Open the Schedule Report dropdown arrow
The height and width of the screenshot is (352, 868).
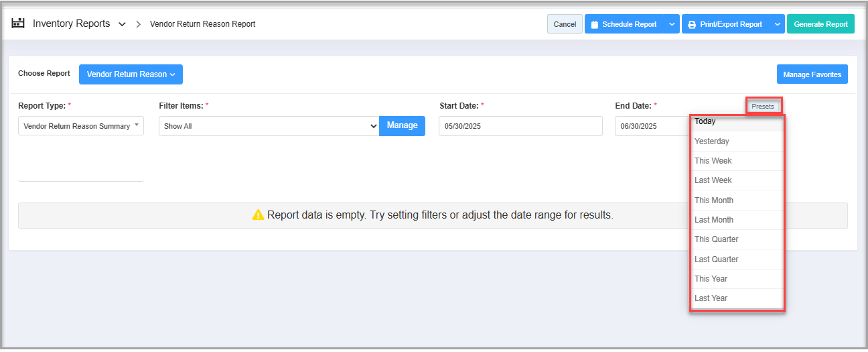tap(672, 24)
